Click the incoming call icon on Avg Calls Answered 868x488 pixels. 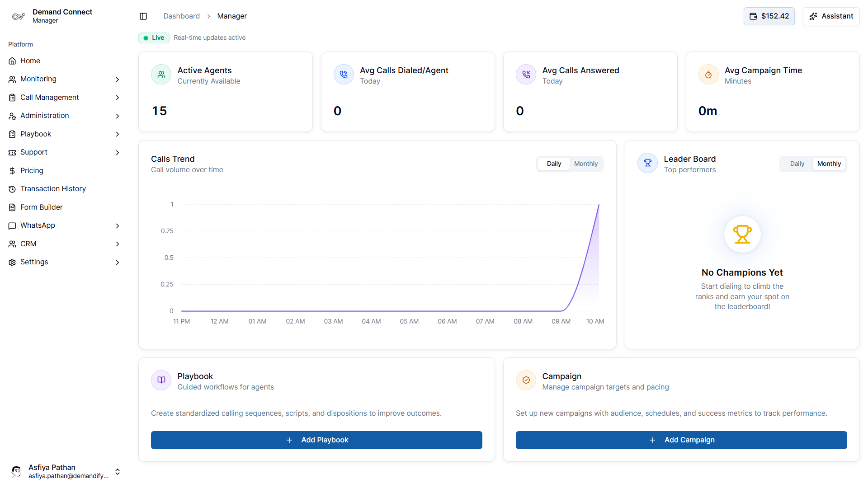click(526, 74)
